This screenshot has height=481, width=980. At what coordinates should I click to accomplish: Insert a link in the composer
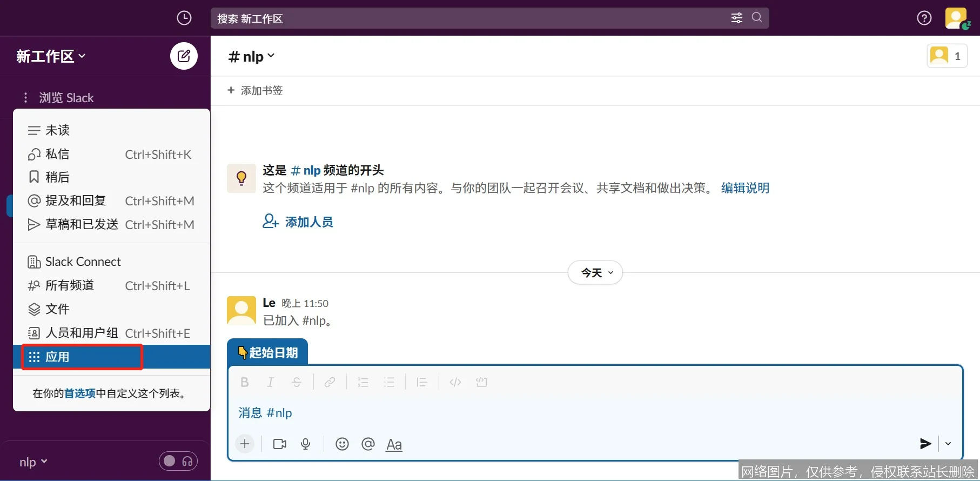point(330,382)
